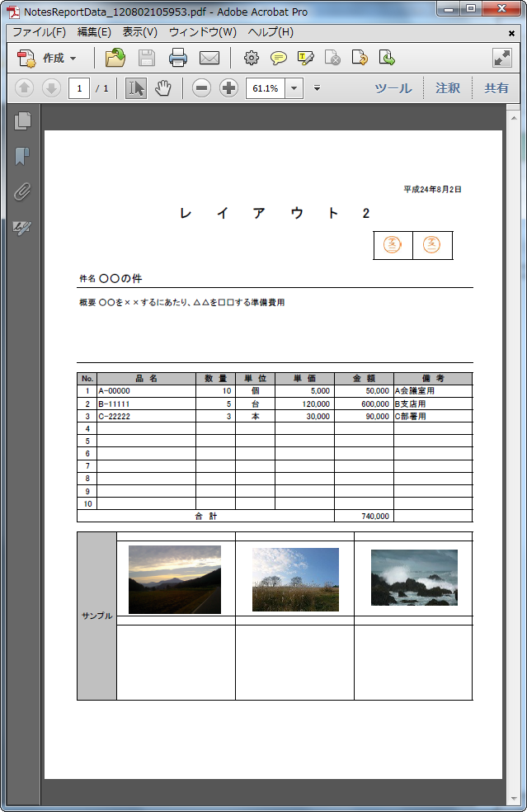Open page thumbnails panel icon
The height and width of the screenshot is (812, 527).
coord(22,120)
